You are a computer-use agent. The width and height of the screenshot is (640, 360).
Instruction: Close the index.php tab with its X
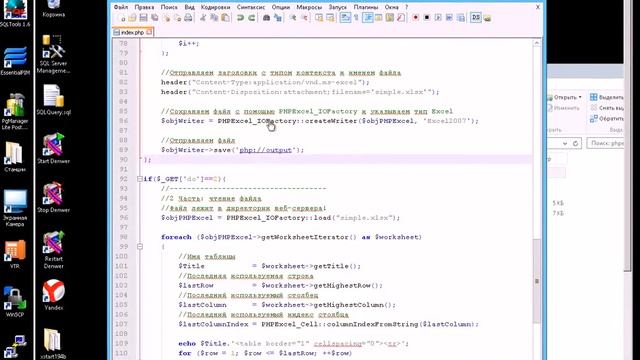pyautogui.click(x=149, y=32)
